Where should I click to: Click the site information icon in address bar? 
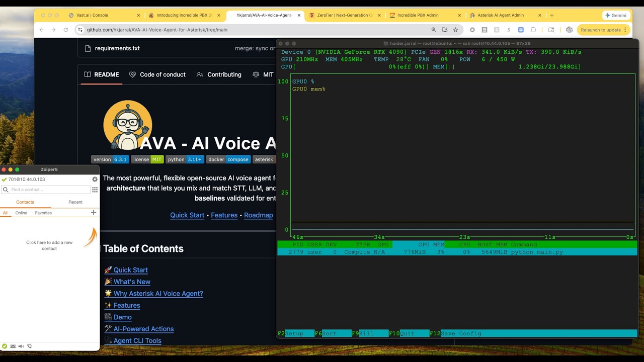tap(79, 30)
